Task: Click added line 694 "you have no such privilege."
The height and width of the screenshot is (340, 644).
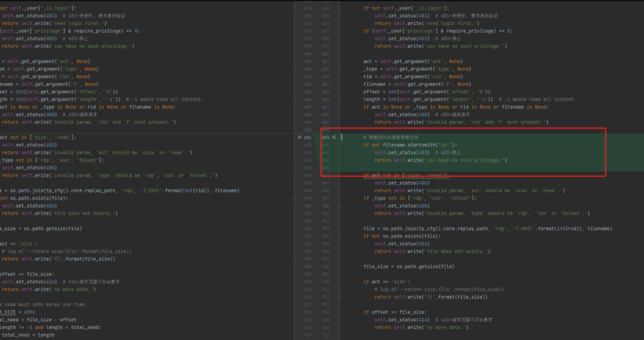Action: [441, 160]
